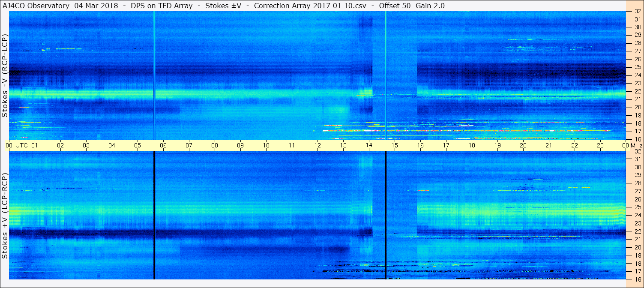Select the 03 hour marker on time axis
The height and width of the screenshot is (288, 644).
point(86,145)
